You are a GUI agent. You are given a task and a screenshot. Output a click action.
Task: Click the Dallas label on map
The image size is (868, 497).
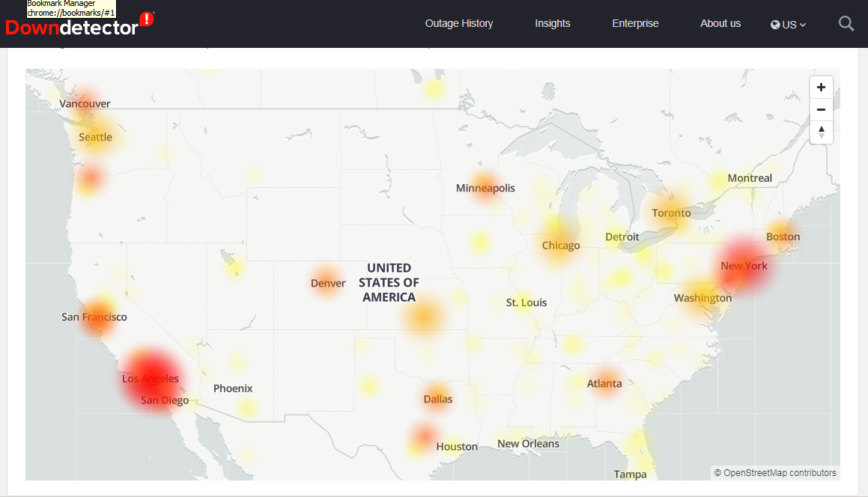click(x=438, y=399)
